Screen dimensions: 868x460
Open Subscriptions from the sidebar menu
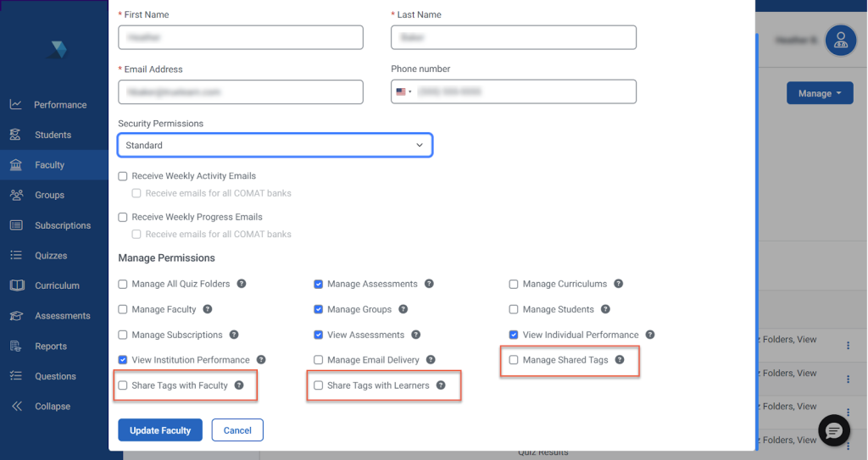point(62,225)
